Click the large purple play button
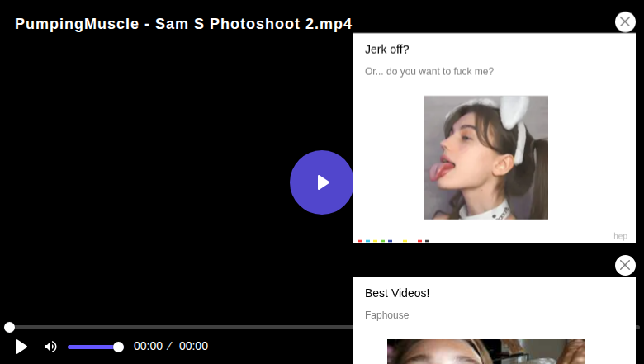Screen dimensions: 644x364 tap(321, 182)
